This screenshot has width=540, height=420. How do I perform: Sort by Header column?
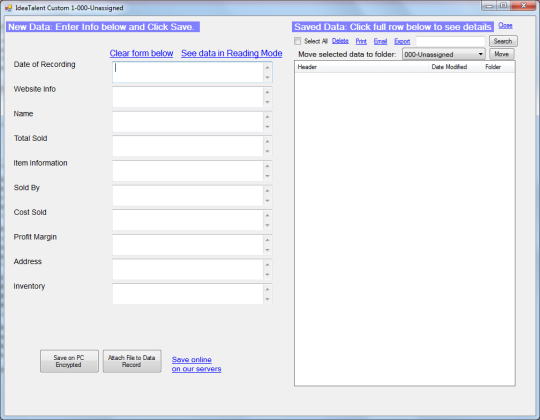pyautogui.click(x=361, y=67)
